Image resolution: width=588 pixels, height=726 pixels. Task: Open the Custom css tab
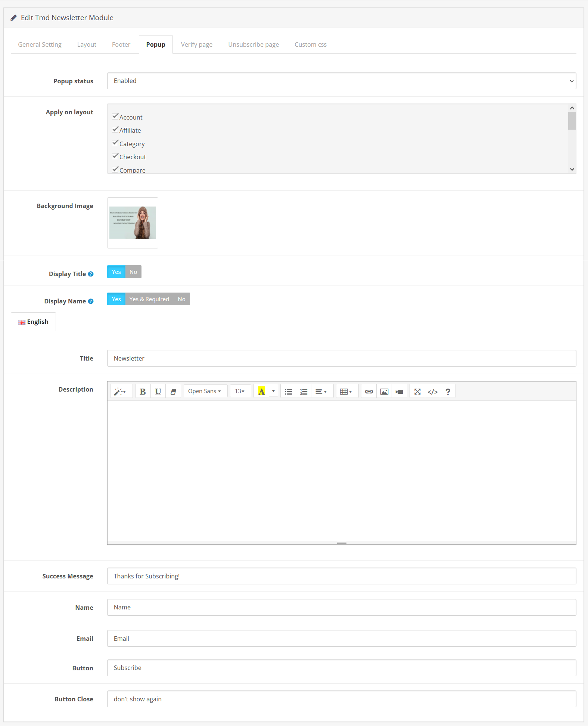click(x=310, y=44)
